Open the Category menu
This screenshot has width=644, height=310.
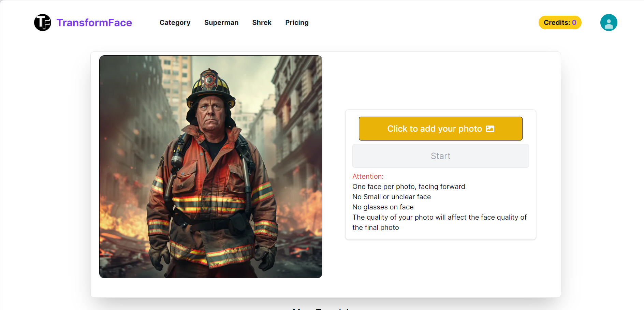(175, 23)
